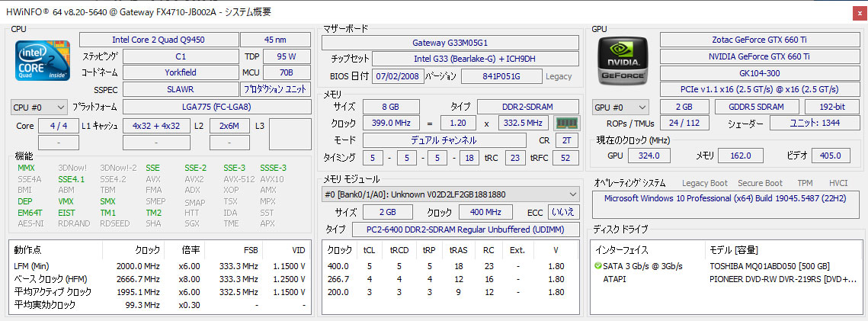Click the 平均実効クロック 99.3 MHz value
The image size is (868, 321).
143,304
